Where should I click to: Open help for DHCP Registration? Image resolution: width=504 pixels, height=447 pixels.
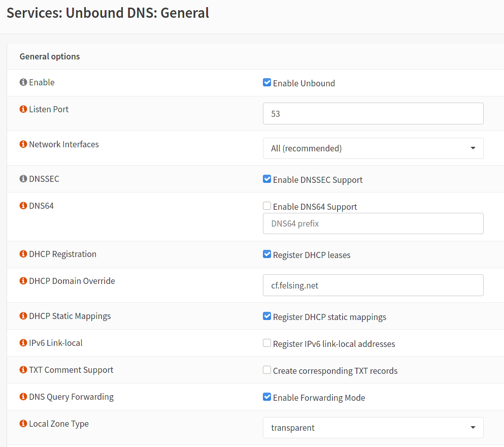coord(23,253)
